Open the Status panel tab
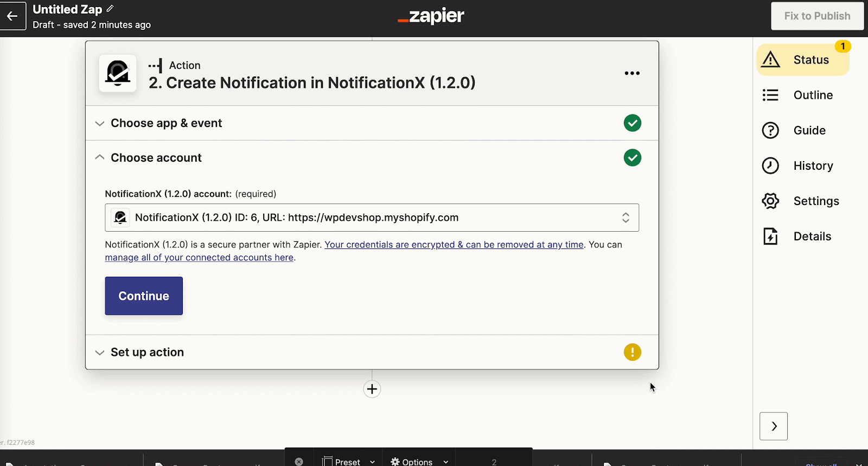The width and height of the screenshot is (868, 466). click(x=803, y=60)
